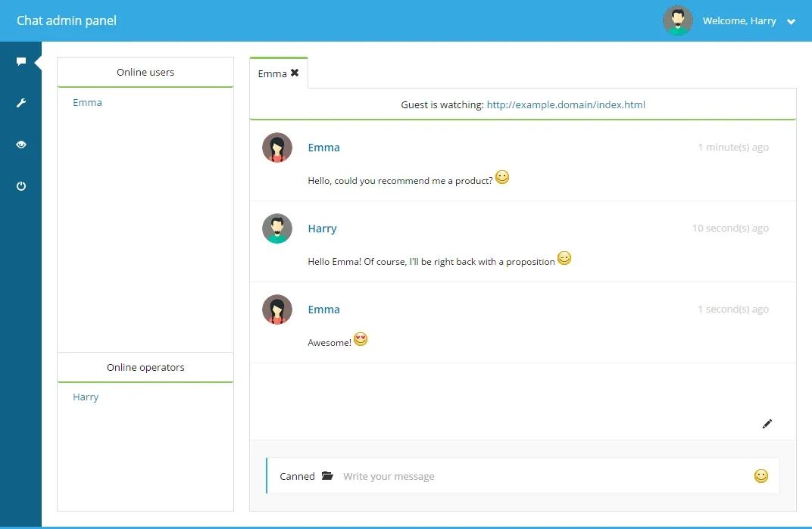Click the pencil edit icon
Screen dimensions: 812x529
point(767,424)
